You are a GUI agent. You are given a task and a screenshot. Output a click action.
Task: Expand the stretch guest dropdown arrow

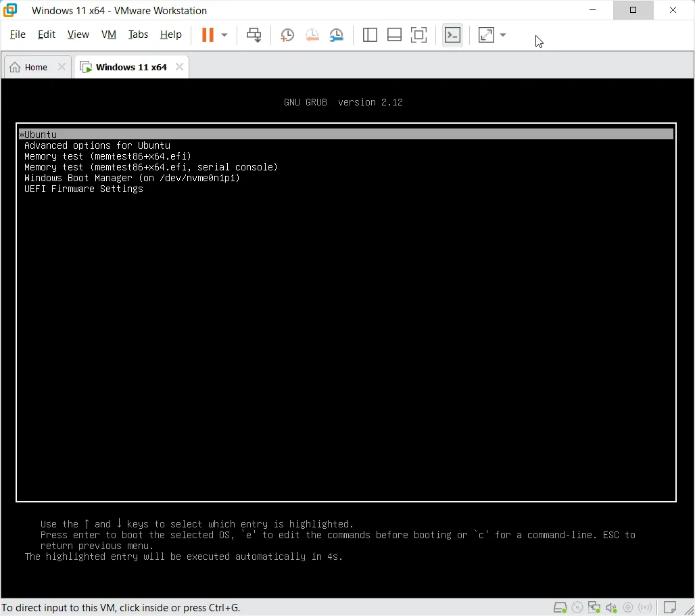[x=502, y=35]
